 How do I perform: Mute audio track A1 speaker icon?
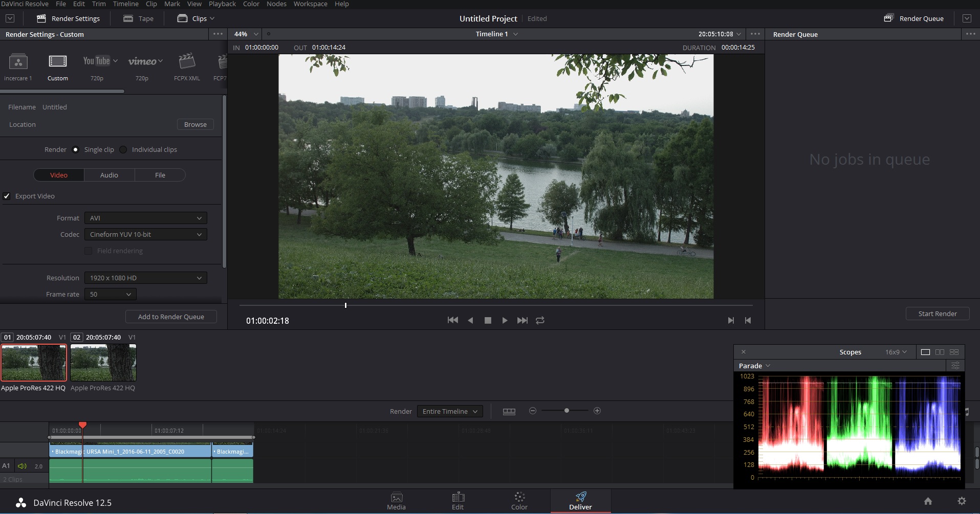pyautogui.click(x=22, y=466)
